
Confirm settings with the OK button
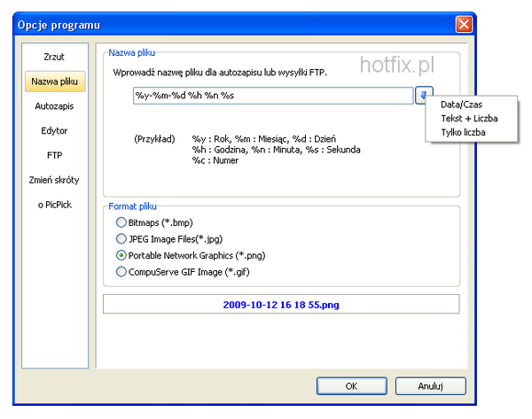click(x=351, y=385)
